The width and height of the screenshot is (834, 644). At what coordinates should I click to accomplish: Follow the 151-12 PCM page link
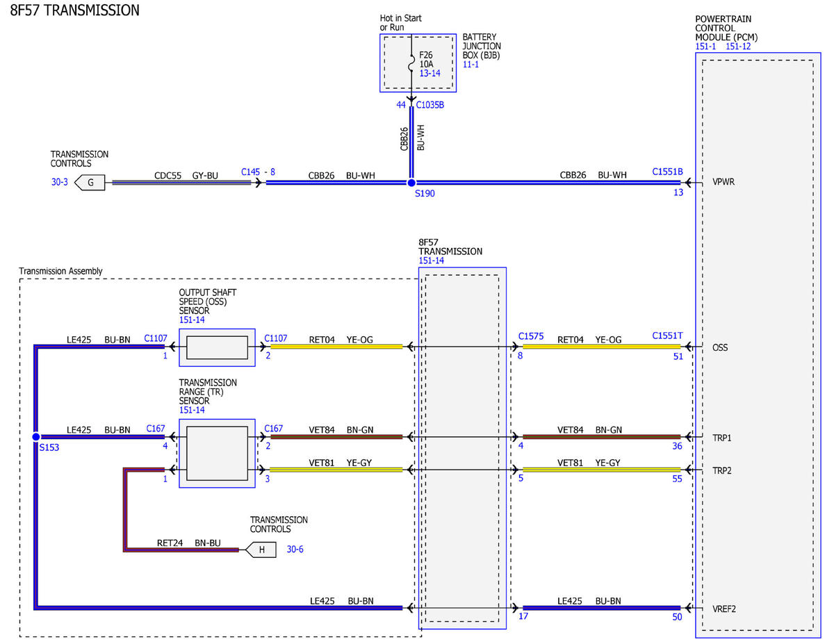coord(738,47)
